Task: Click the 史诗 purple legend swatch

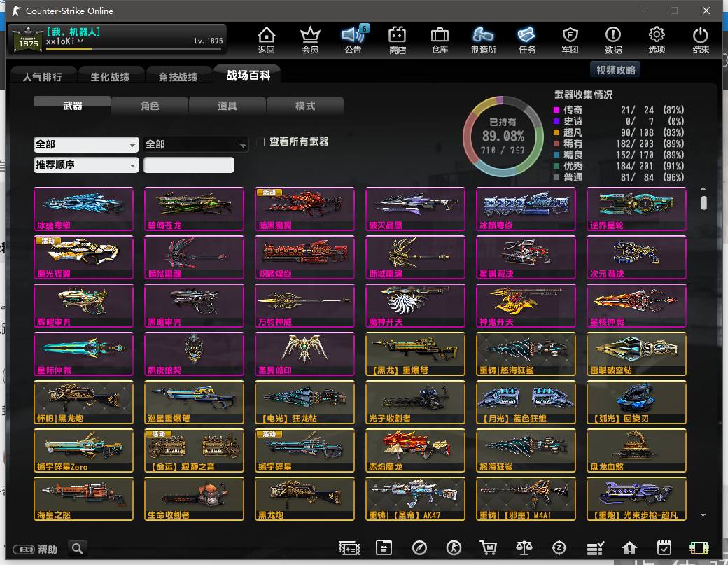Action: 556,121
